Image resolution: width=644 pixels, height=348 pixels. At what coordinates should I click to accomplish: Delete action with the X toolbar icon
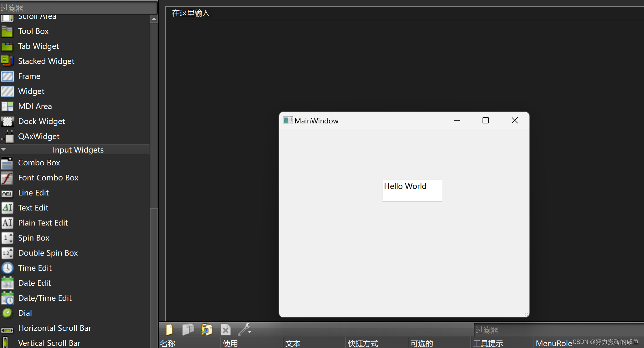225,330
